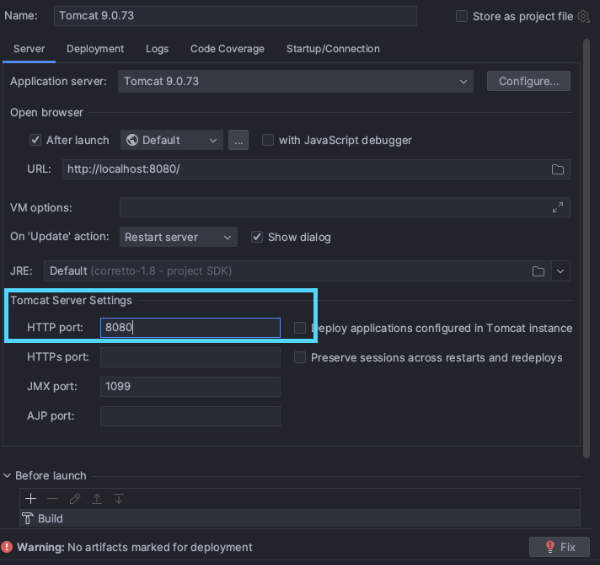Click the HTTPs port input field
The image size is (600, 565).
click(x=190, y=357)
